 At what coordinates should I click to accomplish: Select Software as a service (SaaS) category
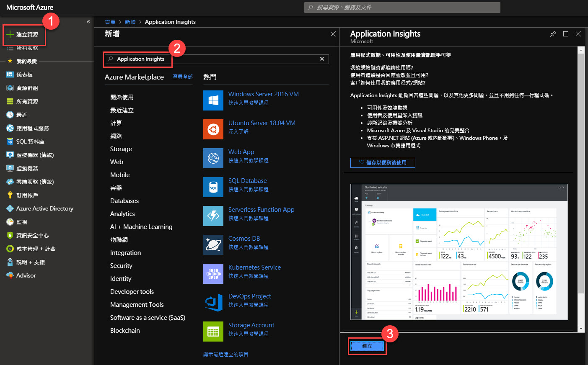click(x=148, y=318)
